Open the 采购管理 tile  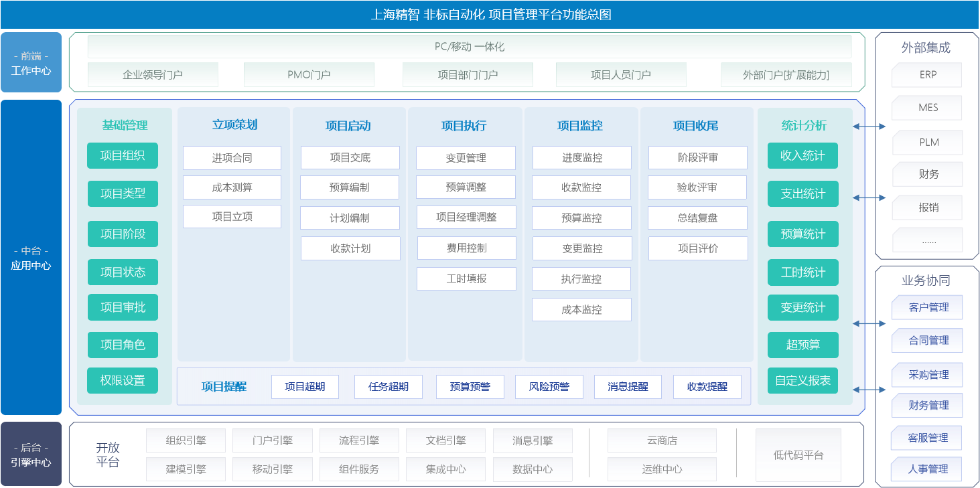coord(927,375)
